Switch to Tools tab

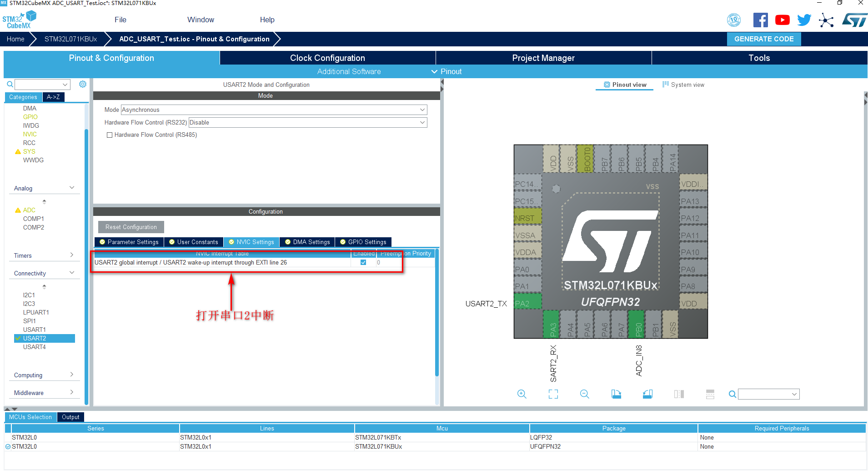tap(759, 58)
